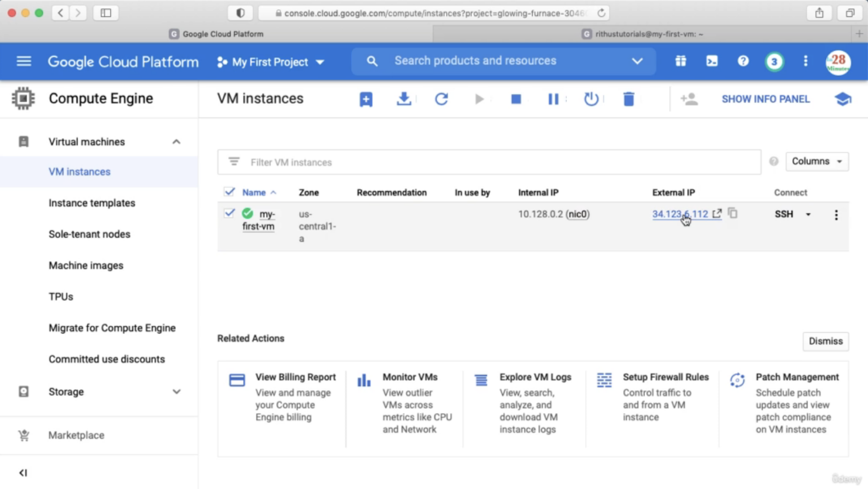
Task: Open Machine images
Action: point(86,265)
